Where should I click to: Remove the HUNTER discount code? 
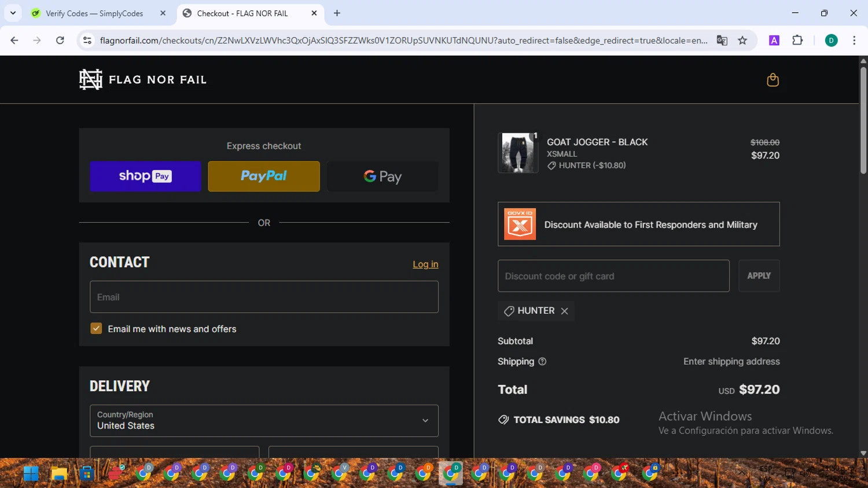tap(564, 311)
